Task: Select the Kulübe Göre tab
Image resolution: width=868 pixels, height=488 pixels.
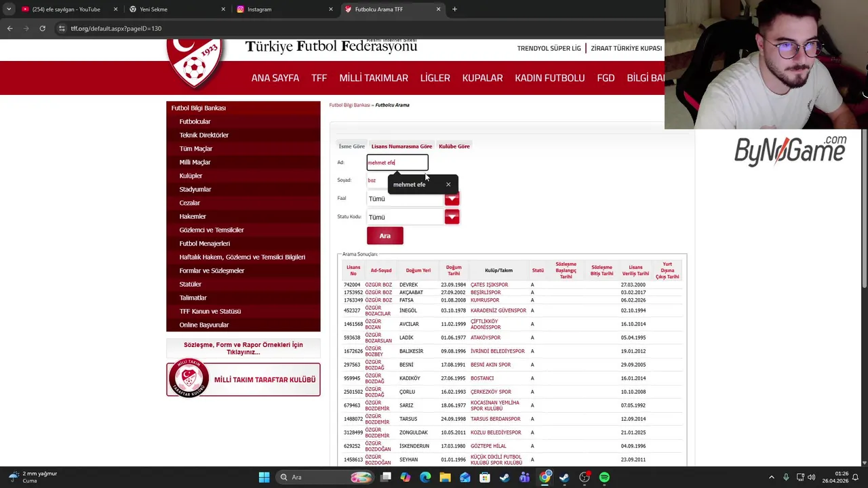Action: pyautogui.click(x=454, y=146)
